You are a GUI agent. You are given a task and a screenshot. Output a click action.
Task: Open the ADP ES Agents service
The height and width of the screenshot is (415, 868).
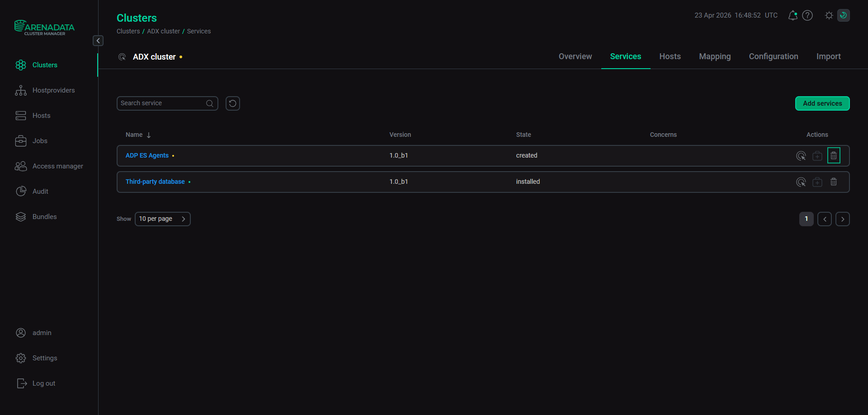tap(147, 156)
